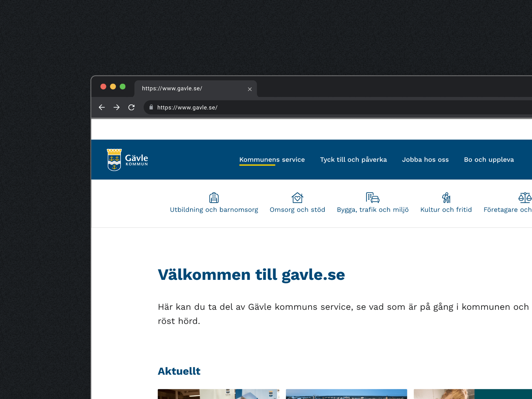Image resolution: width=532 pixels, height=399 pixels.
Task: Click the building and car icon
Action: (372, 198)
